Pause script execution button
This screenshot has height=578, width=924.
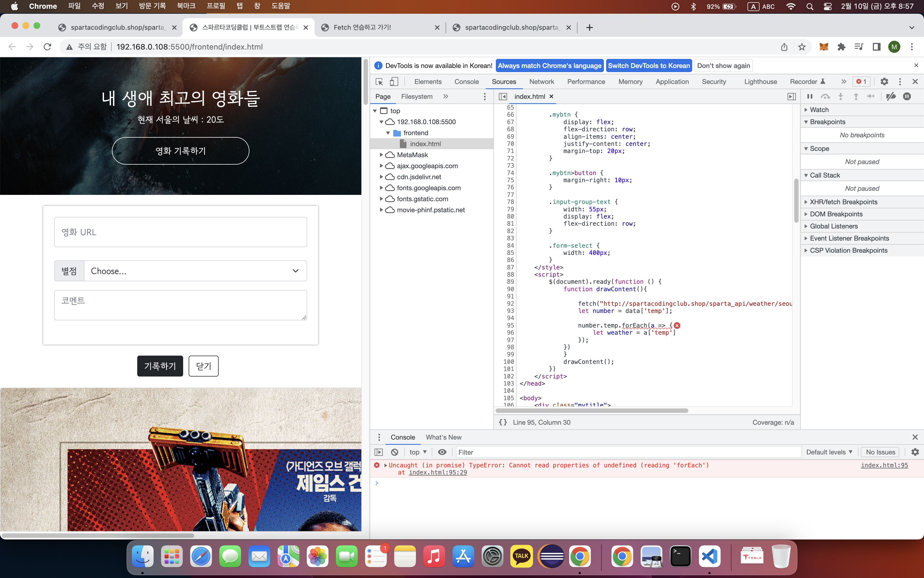pos(809,96)
